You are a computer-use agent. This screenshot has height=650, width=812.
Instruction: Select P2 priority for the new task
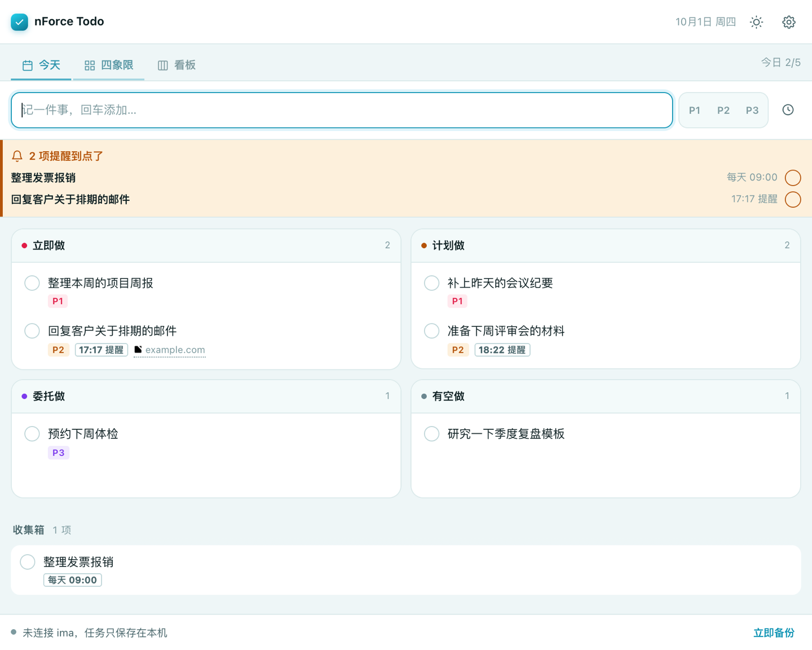[723, 111]
